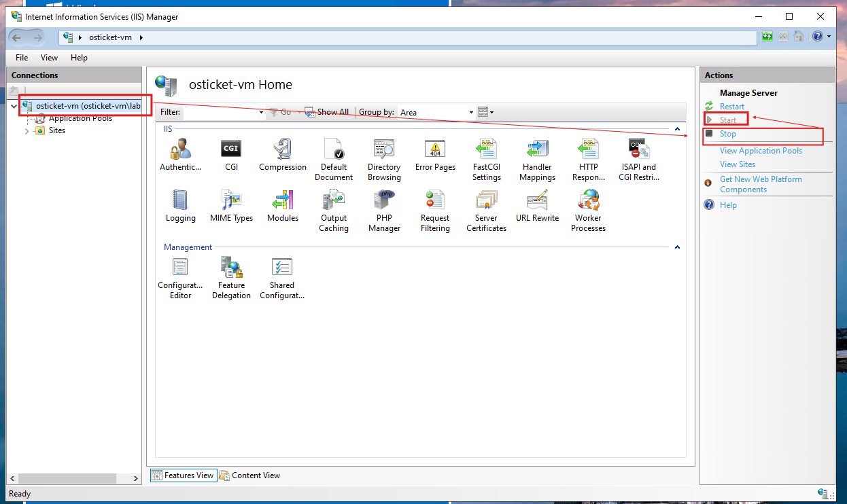Open the Modules feature
Image resolution: width=847 pixels, height=504 pixels.
coord(283,206)
